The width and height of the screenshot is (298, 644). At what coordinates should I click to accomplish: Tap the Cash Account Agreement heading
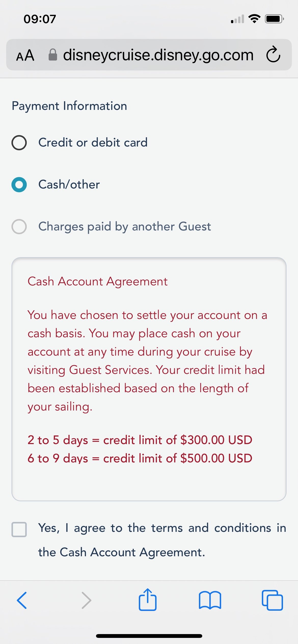98,282
